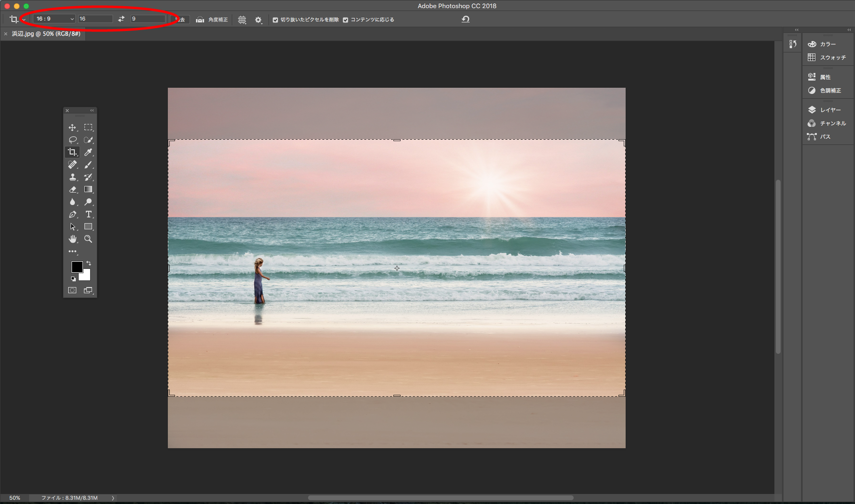Open the 16 : 9 aspect ratio dropdown
855x504 pixels.
(54, 19)
